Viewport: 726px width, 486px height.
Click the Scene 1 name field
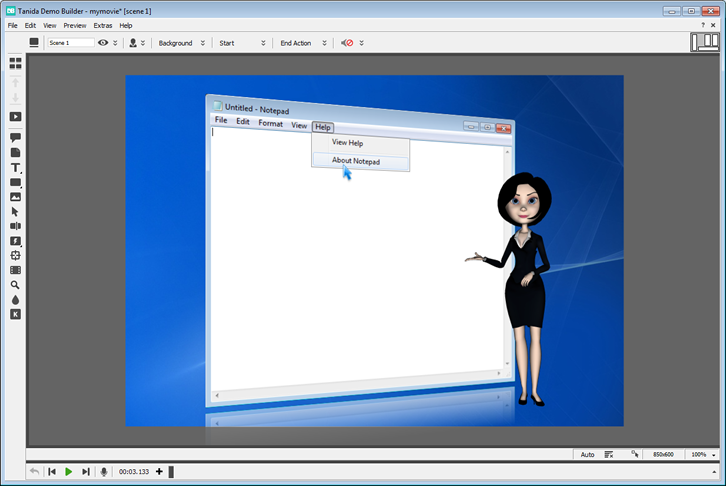[70, 43]
